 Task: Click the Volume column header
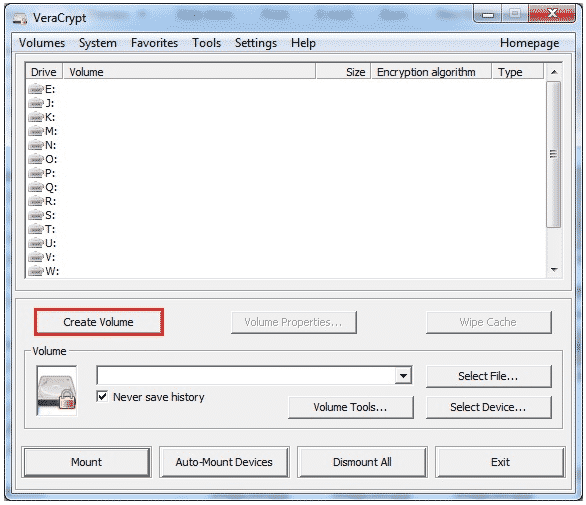[189, 72]
